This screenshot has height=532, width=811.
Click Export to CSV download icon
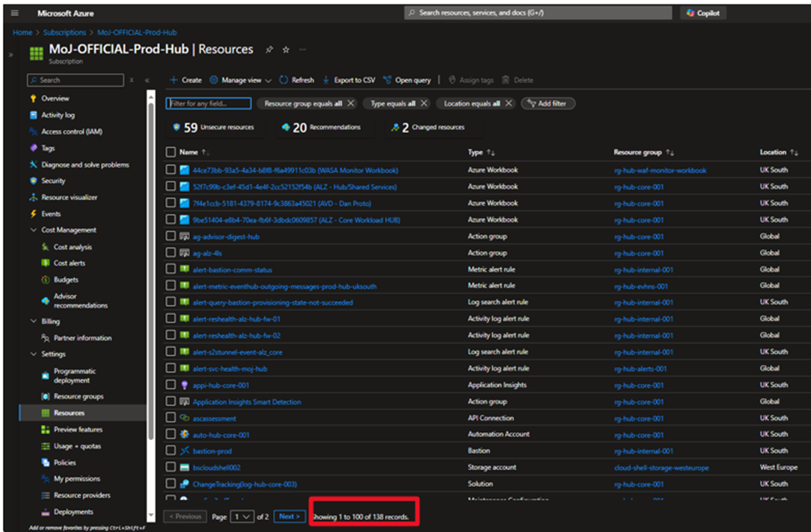click(326, 80)
